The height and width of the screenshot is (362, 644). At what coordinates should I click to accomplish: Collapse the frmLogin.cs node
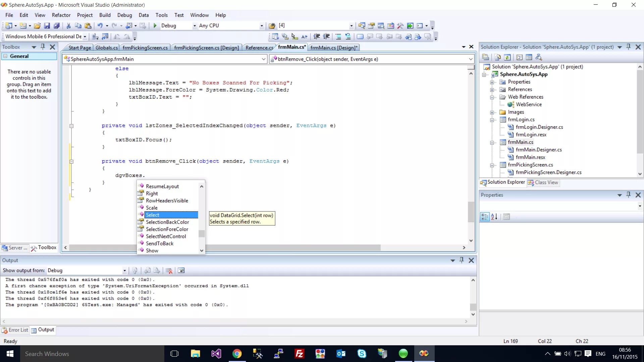point(492,120)
